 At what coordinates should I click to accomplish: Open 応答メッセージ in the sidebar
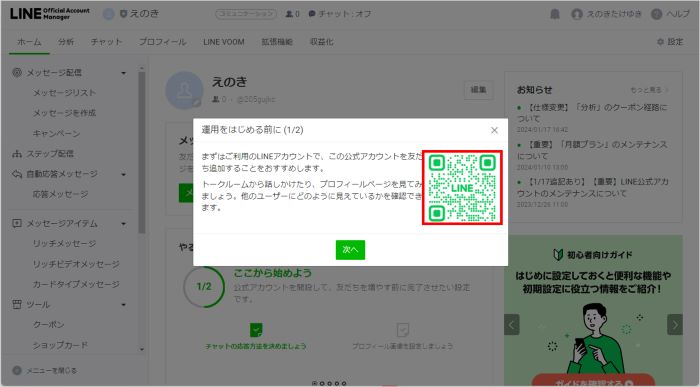[60, 195]
